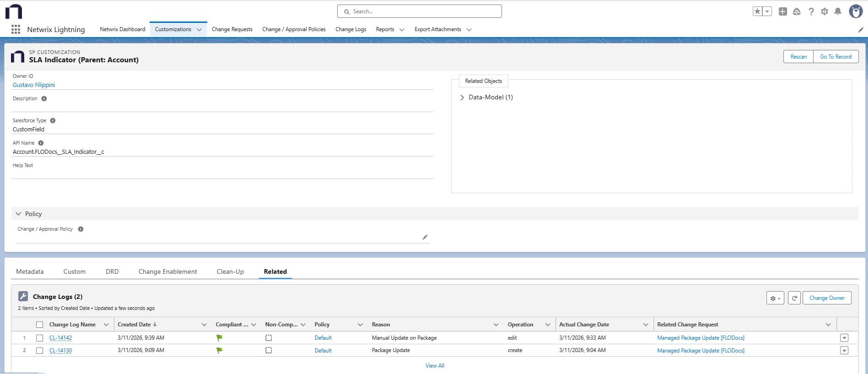This screenshot has width=868, height=374.
Task: Switch to the Clean-Up tab
Action: point(230,271)
